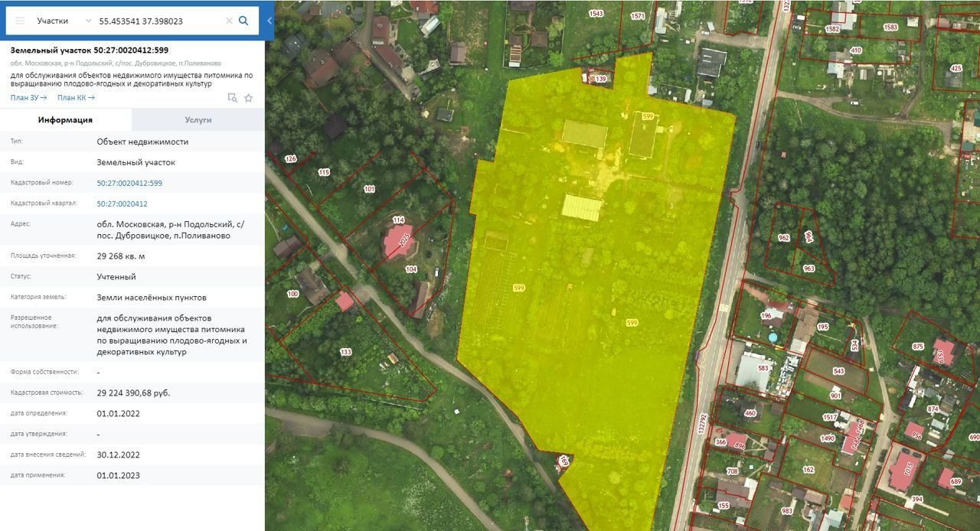
Task: Open the Участки type dropdown
Action: point(64,21)
